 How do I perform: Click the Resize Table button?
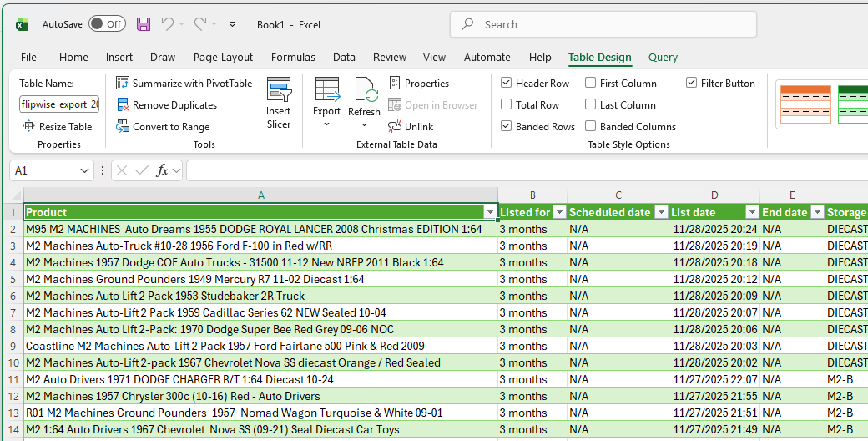(x=57, y=127)
